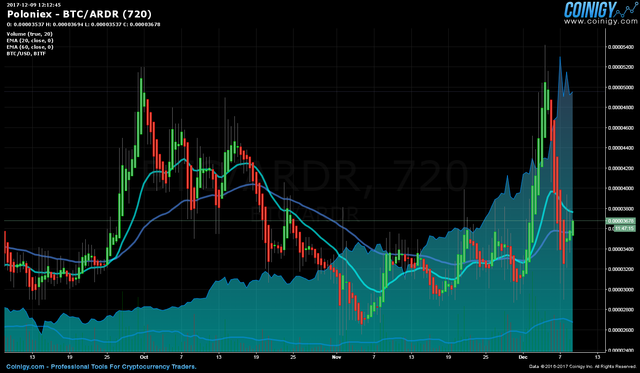Click the 0.00003400 price axis label

click(621, 249)
